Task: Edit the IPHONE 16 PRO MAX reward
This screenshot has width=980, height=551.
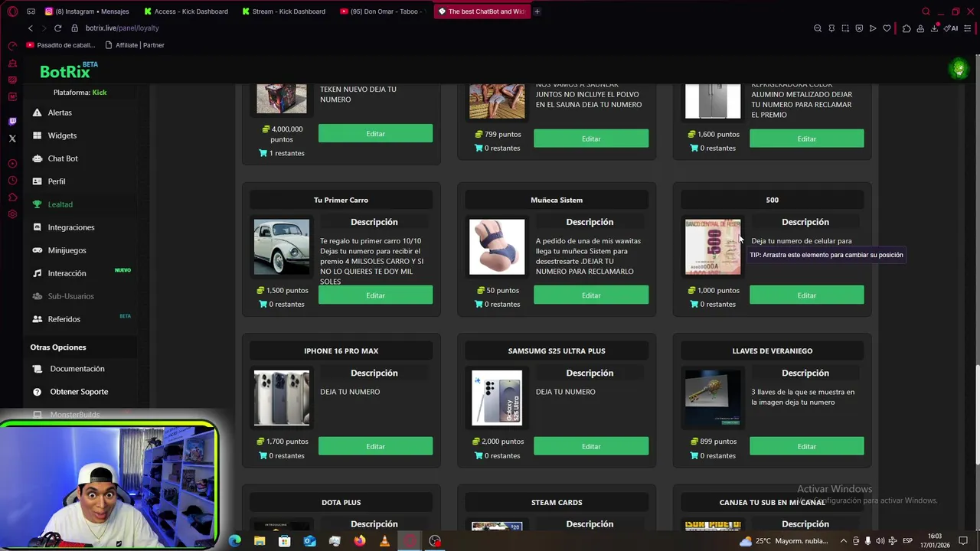Action: (x=375, y=446)
